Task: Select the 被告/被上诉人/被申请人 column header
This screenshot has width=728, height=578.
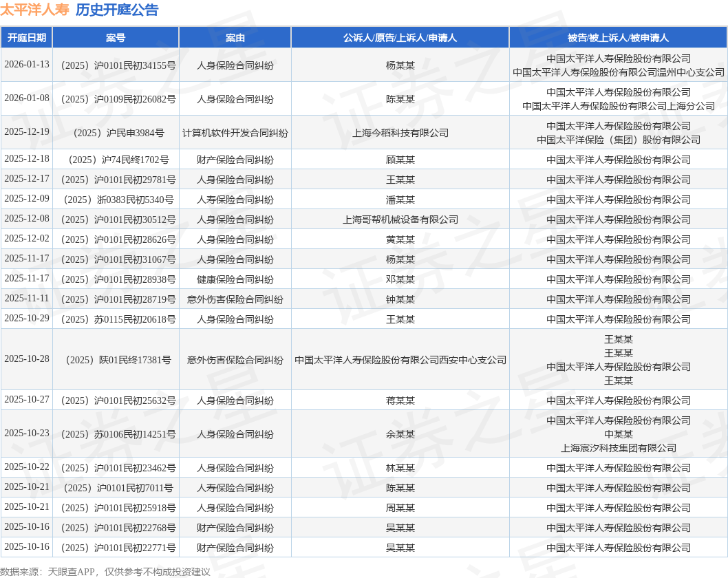Action: pos(619,38)
